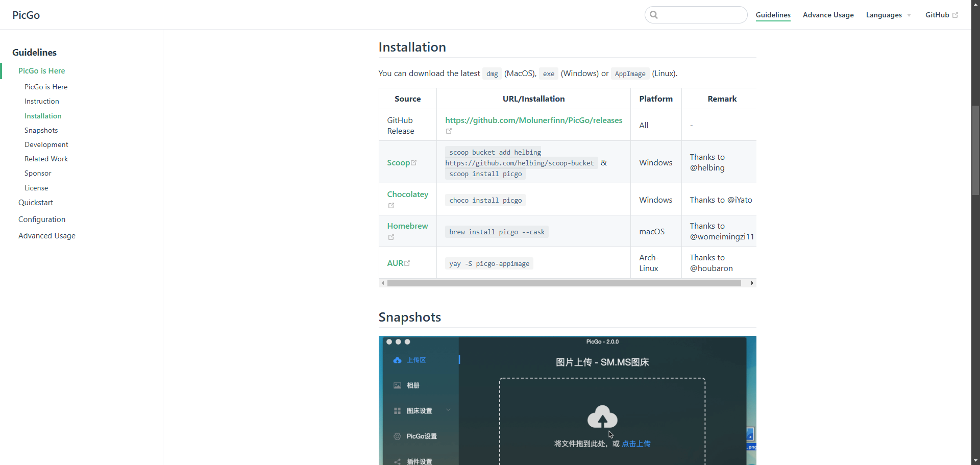Open Quickstart page in sidebar

click(x=36, y=203)
